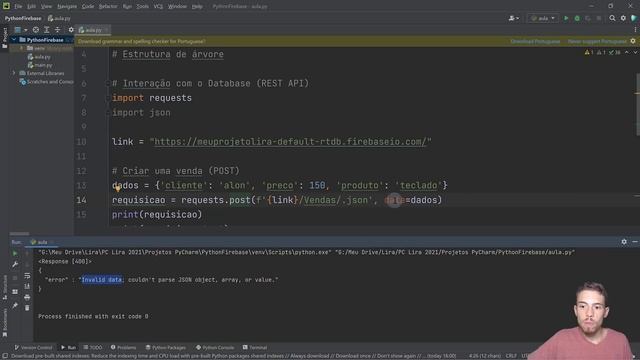Open Run tool window settings gear

[624, 242]
